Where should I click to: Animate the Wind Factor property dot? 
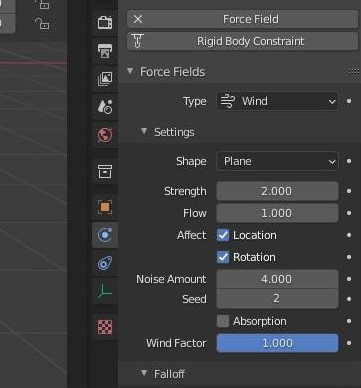(349, 343)
